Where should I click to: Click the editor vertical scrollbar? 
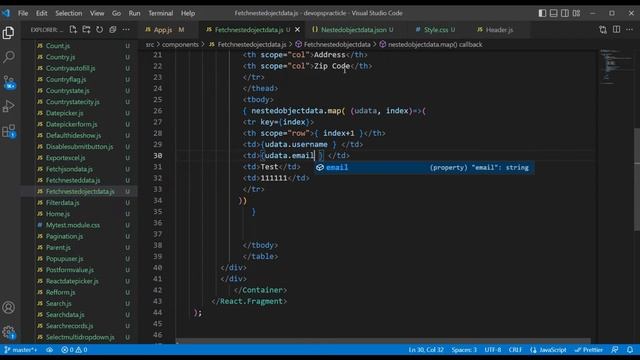coord(637,180)
